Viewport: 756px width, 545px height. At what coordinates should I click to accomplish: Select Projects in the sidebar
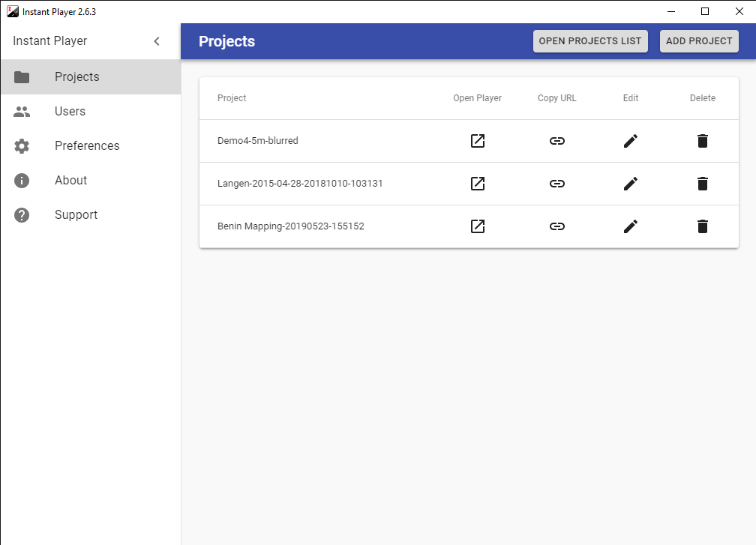91,76
